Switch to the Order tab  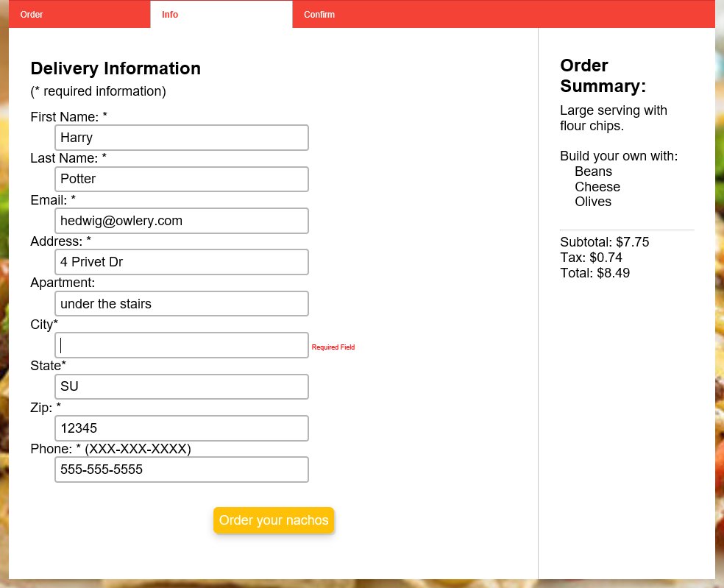click(32, 15)
